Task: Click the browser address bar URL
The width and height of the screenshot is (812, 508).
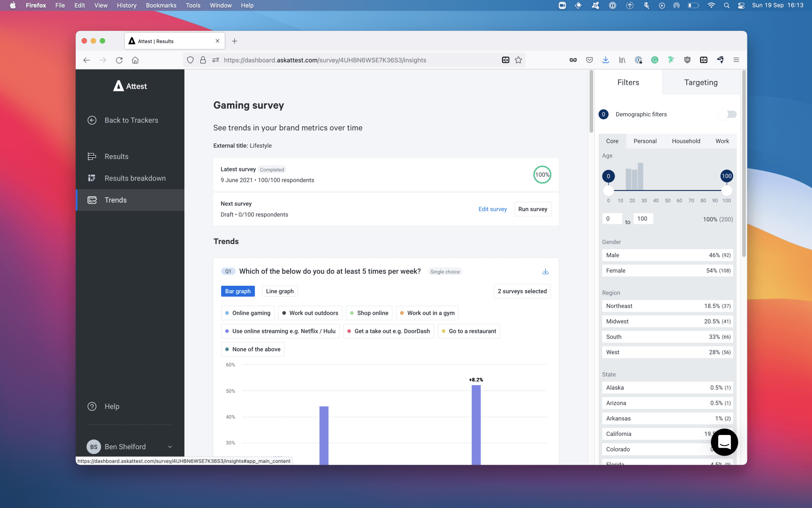Action: [325, 60]
